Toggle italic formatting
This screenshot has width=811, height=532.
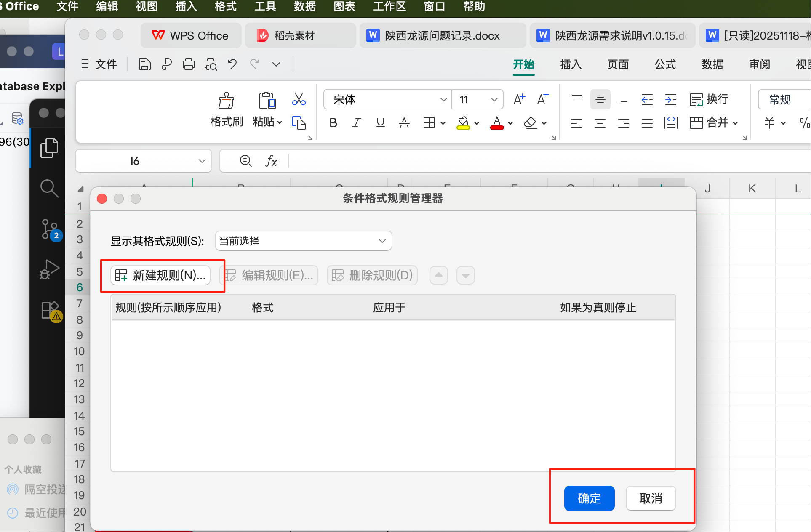pyautogui.click(x=357, y=123)
